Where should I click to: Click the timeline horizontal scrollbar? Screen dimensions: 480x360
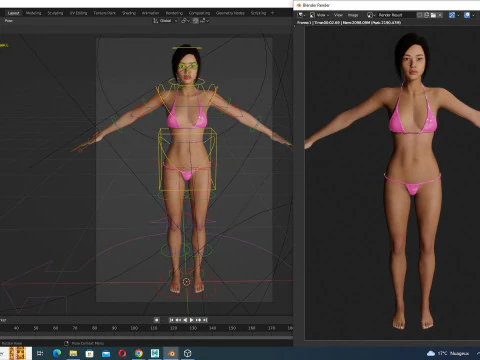point(147,337)
